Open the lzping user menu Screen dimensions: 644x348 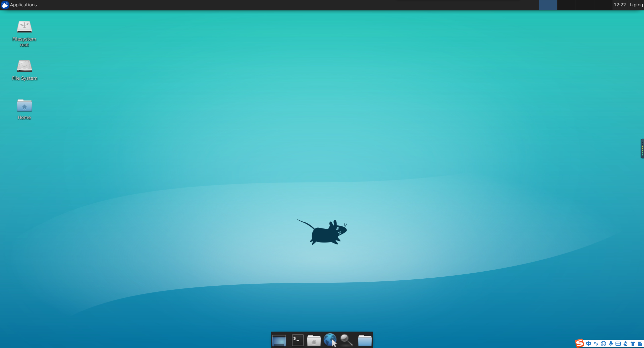point(636,5)
